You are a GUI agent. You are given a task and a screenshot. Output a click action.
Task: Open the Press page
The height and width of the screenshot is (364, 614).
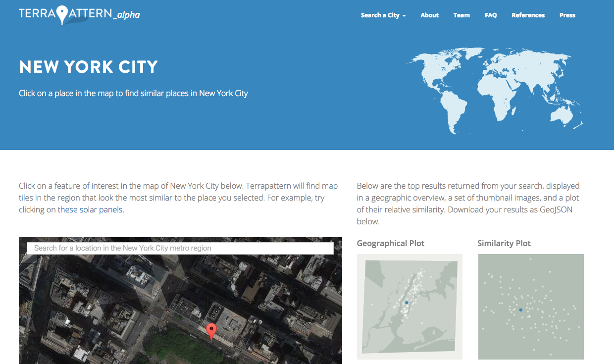[x=567, y=15]
